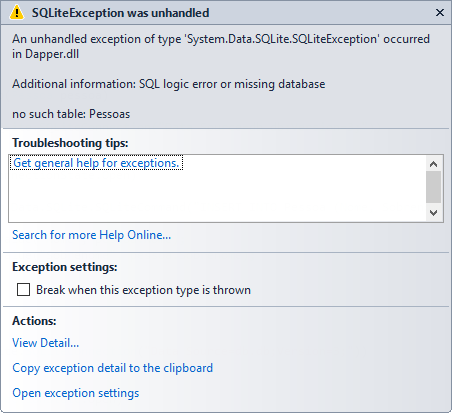Click the troubleshooting tips scroll up arrow
This screenshot has width=452, height=413.
(x=433, y=164)
